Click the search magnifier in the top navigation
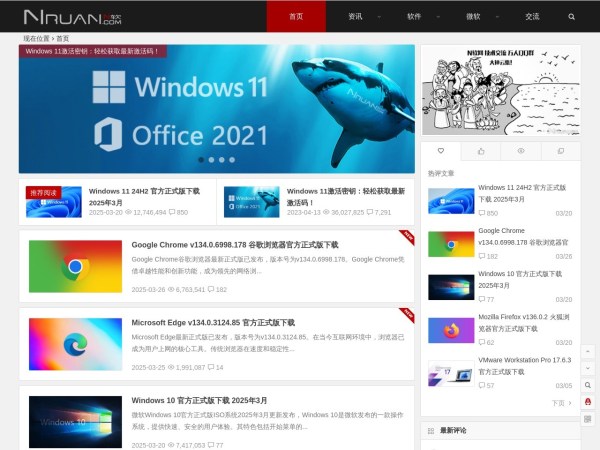This screenshot has height=450, width=600. [x=572, y=17]
